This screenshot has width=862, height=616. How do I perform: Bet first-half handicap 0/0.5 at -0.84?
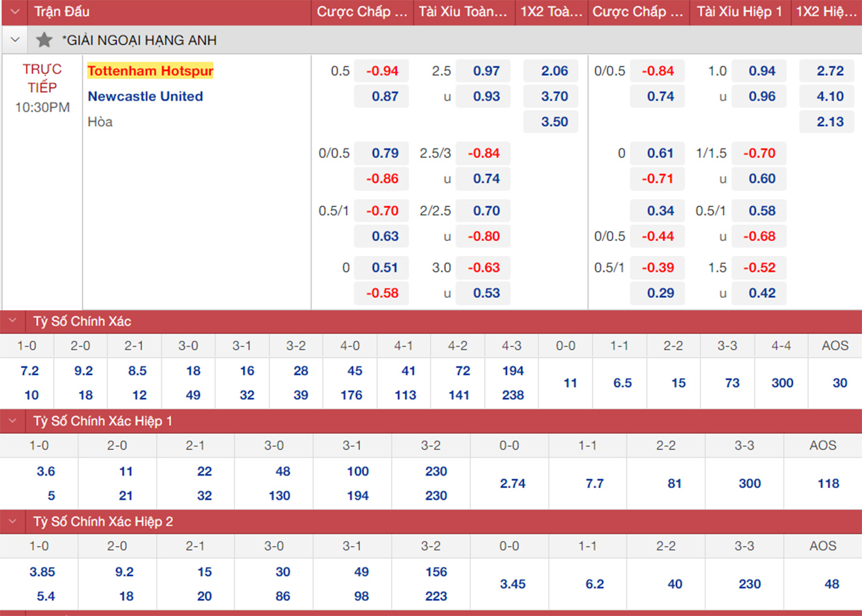pyautogui.click(x=657, y=71)
